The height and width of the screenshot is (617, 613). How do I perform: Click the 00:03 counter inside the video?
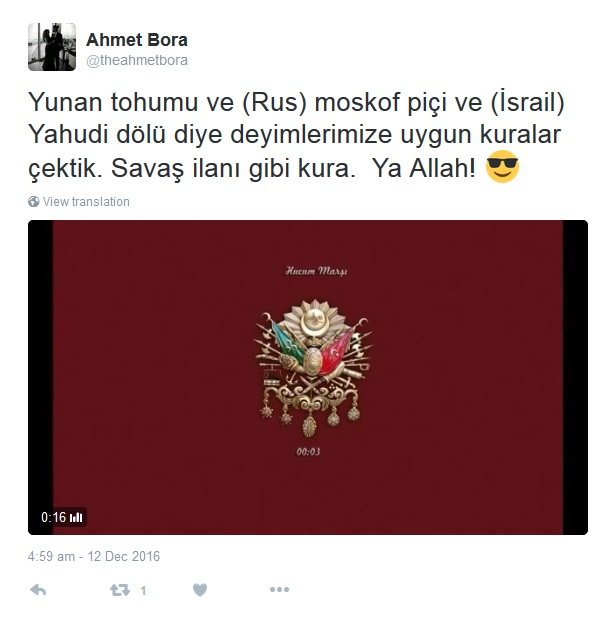click(308, 452)
